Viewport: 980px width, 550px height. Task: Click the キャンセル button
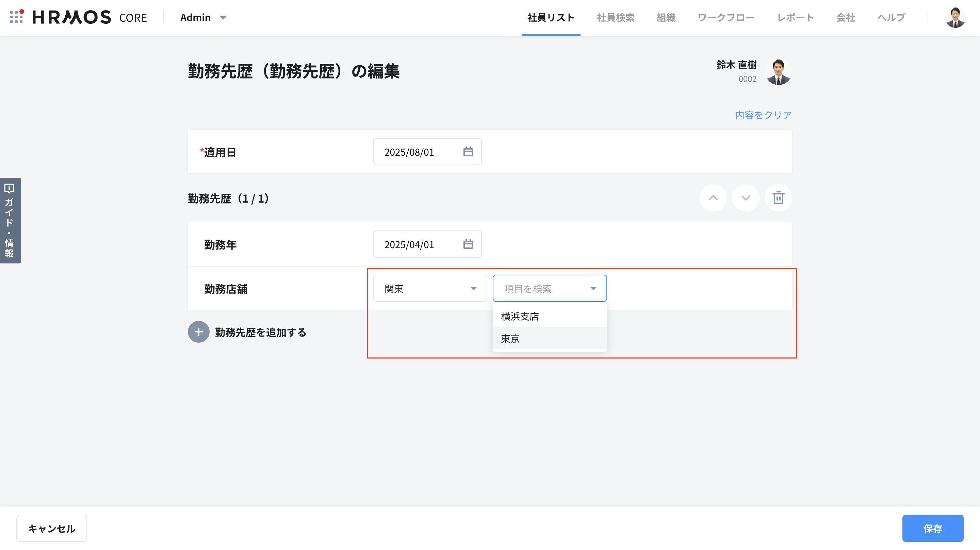51,528
